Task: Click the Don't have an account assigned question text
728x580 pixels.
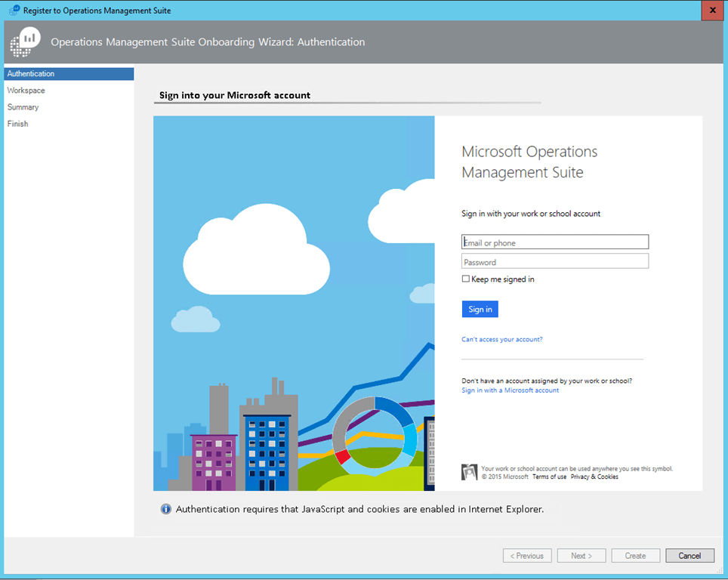Action: [547, 381]
